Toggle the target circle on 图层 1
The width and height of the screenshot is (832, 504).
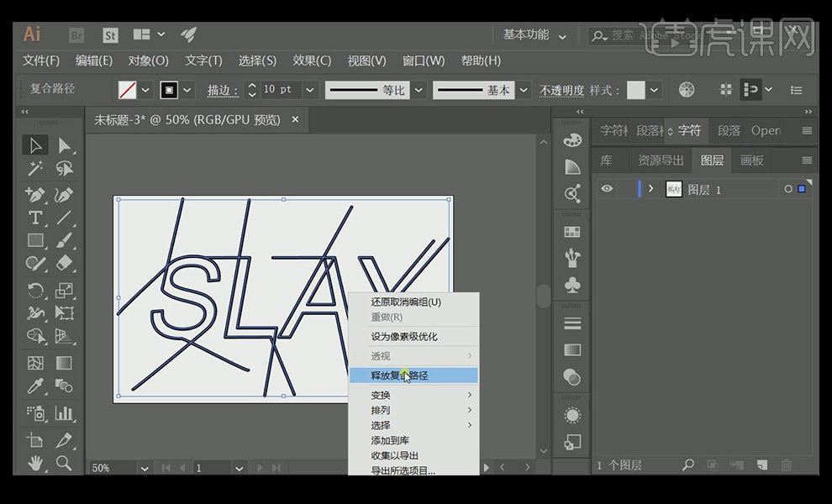coord(788,189)
